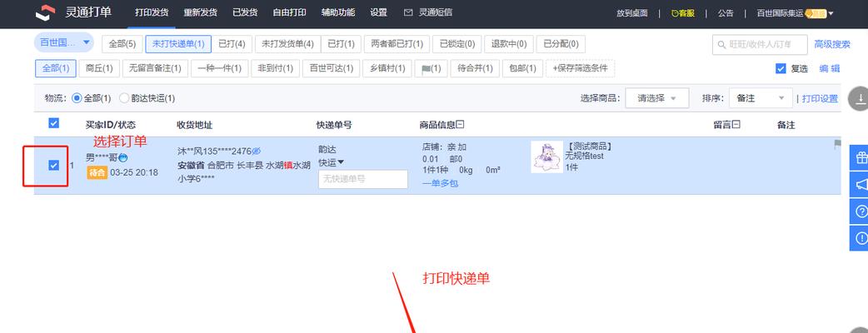Toggle checkbox for order 1
The image size is (868, 333).
tap(53, 165)
